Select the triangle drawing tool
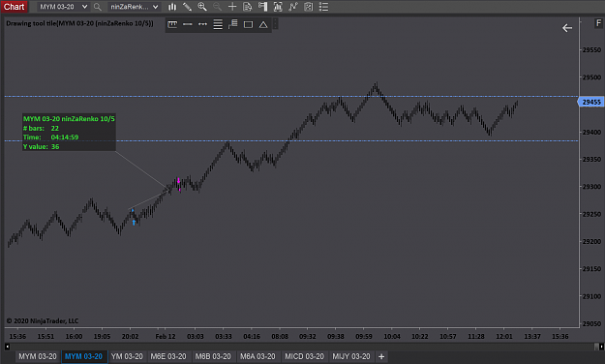This screenshot has width=605, height=364. (263, 25)
